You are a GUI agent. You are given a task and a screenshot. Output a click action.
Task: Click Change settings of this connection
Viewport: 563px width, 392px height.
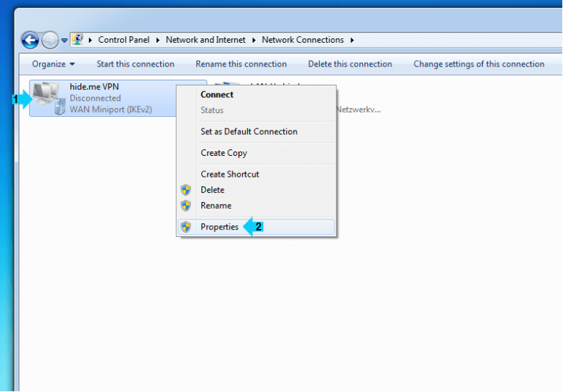click(x=479, y=64)
